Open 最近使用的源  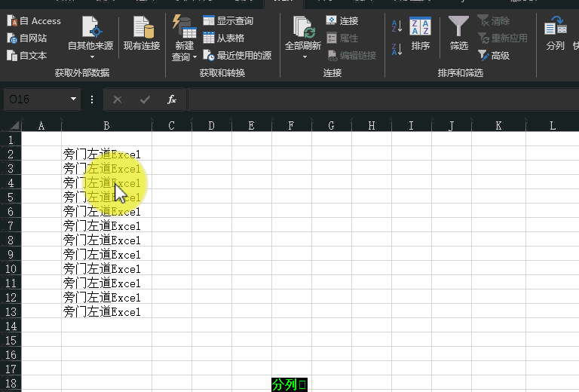(x=237, y=55)
